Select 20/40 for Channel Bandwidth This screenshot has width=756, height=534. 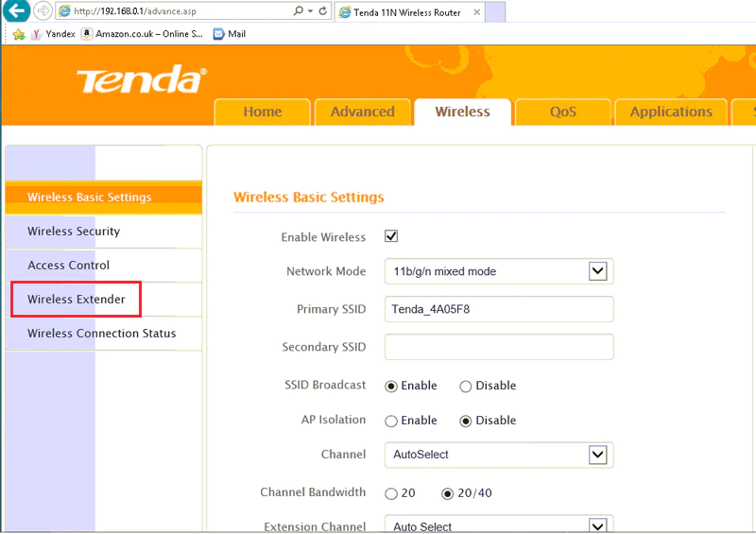tap(447, 493)
